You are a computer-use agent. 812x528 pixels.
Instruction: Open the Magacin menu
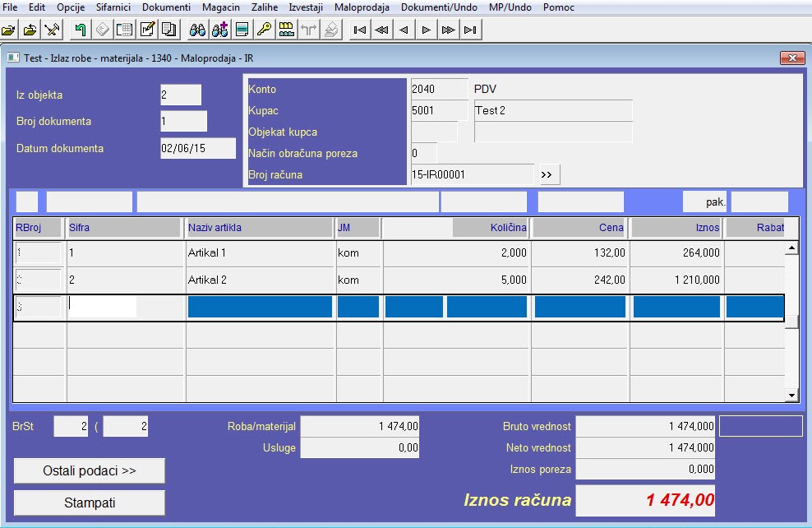click(221, 7)
